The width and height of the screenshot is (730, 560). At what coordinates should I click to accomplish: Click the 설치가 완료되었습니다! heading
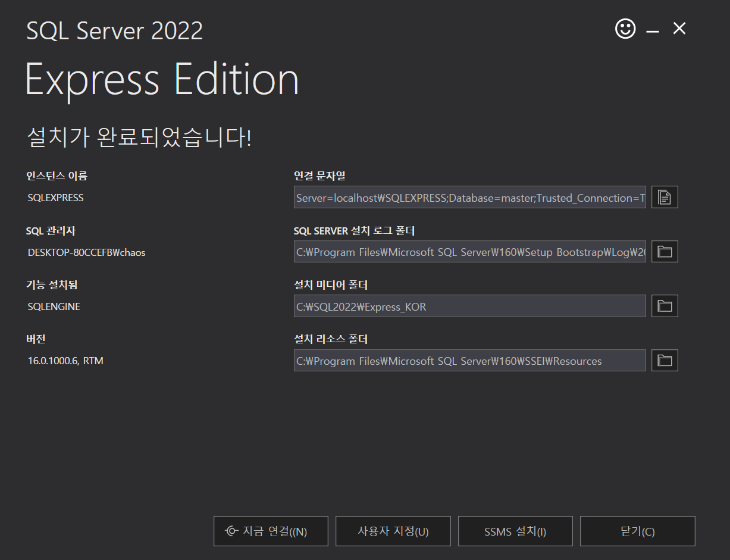point(139,137)
